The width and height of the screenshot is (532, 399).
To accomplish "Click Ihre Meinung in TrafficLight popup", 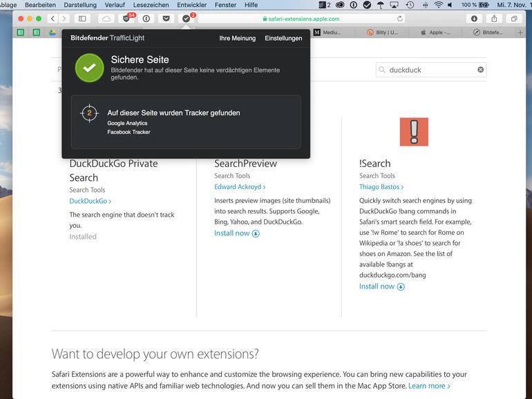I will pyautogui.click(x=237, y=38).
